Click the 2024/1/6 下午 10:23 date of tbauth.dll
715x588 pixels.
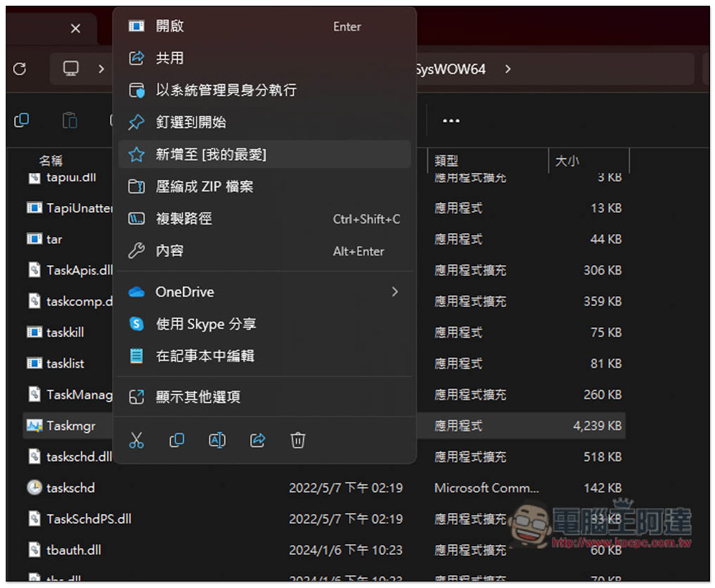[345, 550]
